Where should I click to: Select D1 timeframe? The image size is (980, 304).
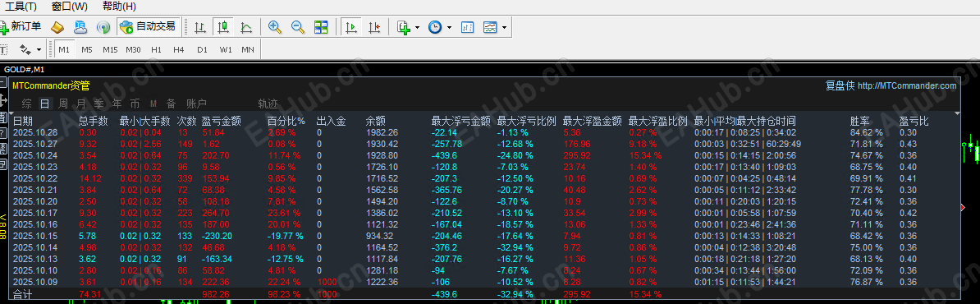point(202,48)
